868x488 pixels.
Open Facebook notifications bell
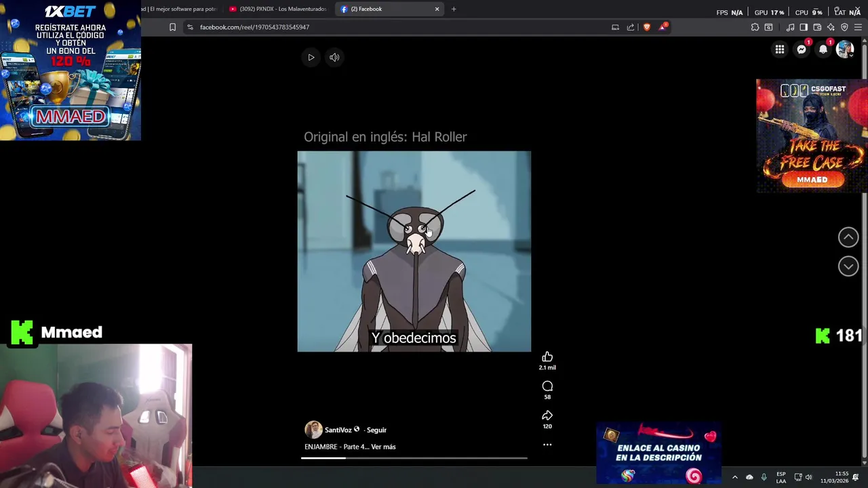click(823, 49)
